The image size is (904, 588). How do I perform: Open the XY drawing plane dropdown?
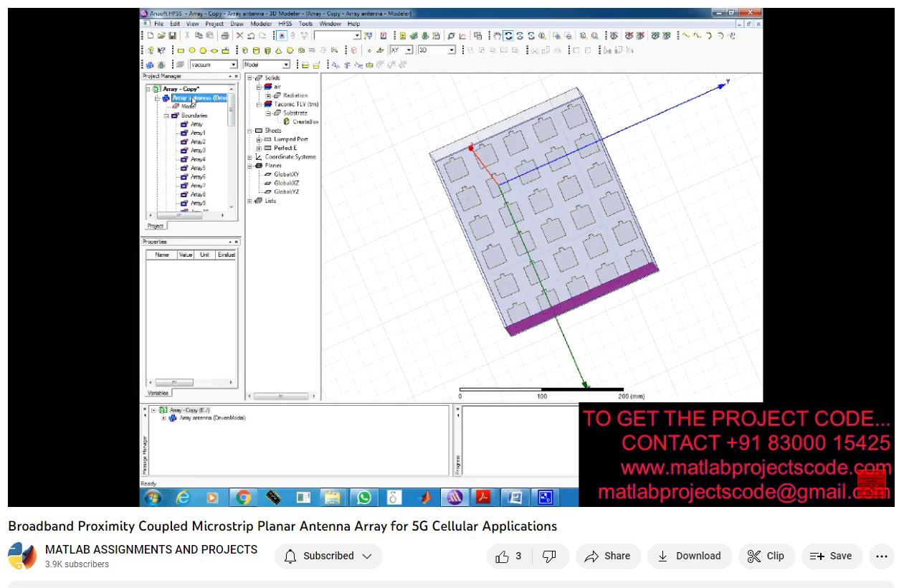[409, 50]
